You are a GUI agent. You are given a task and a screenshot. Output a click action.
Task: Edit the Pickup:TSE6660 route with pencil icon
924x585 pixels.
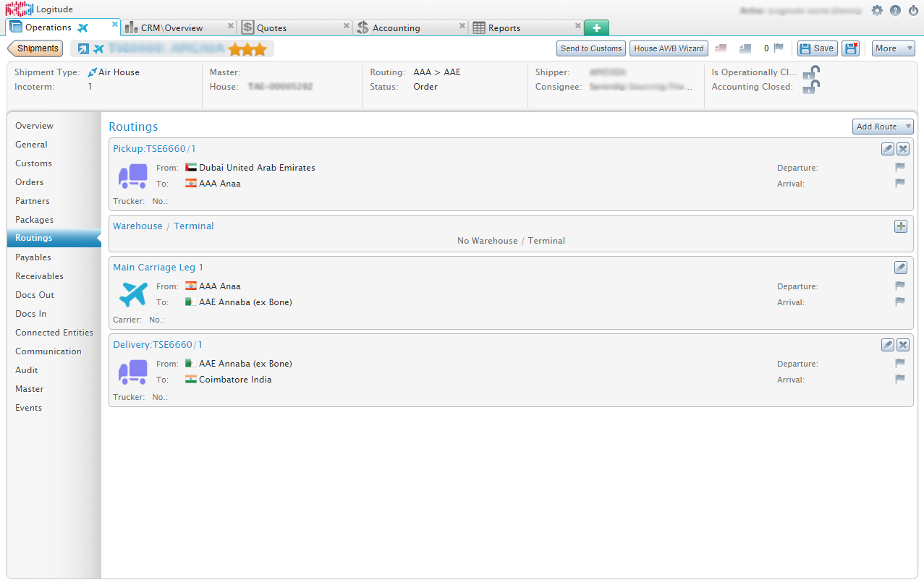[888, 148]
